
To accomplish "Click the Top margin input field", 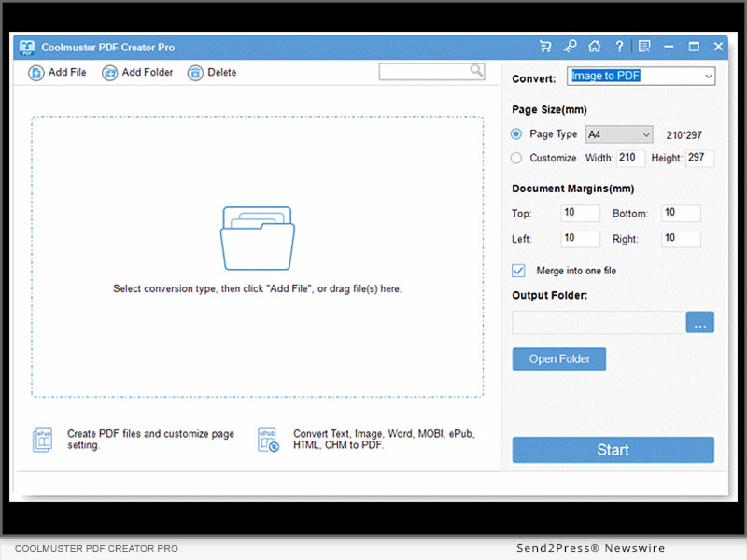I will point(580,214).
